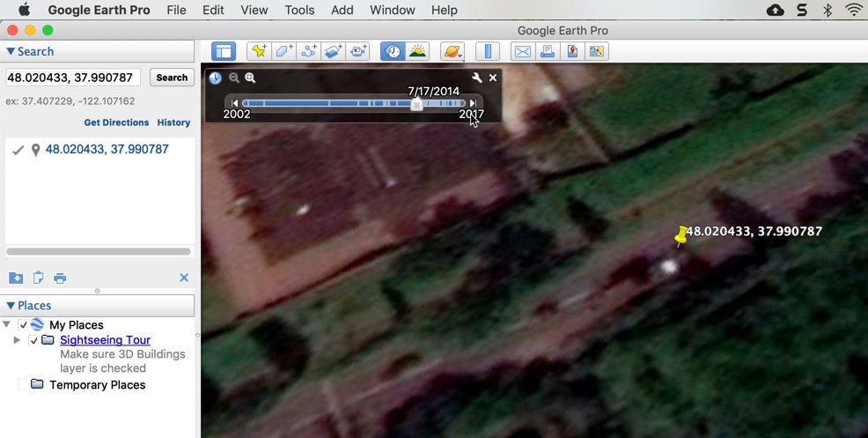Show sunlight across the landscape
The width and height of the screenshot is (868, 438).
click(417, 52)
